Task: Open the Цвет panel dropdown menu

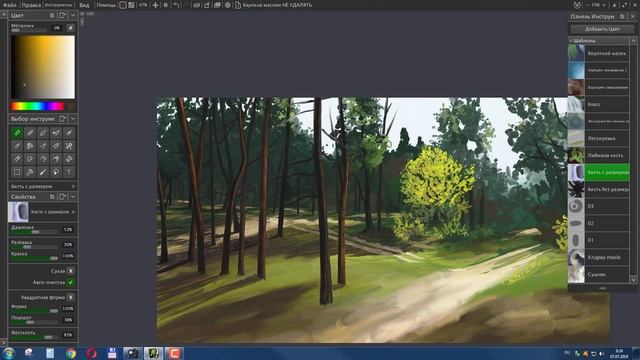Action: pos(73,16)
